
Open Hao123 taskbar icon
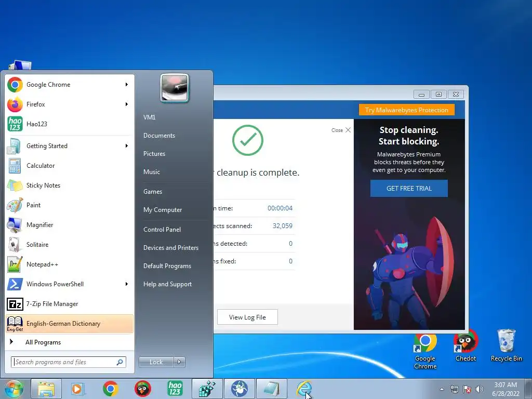175,389
